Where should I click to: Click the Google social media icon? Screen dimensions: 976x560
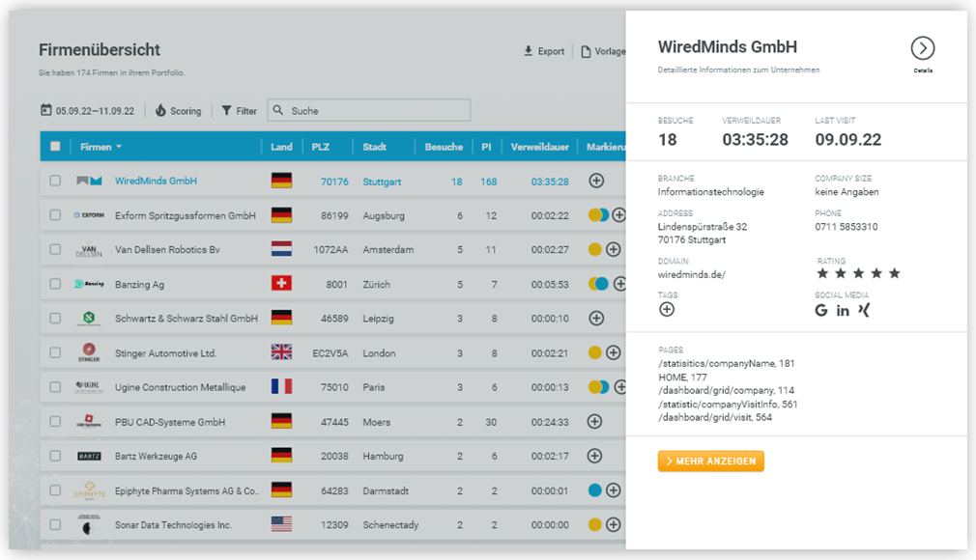click(821, 310)
